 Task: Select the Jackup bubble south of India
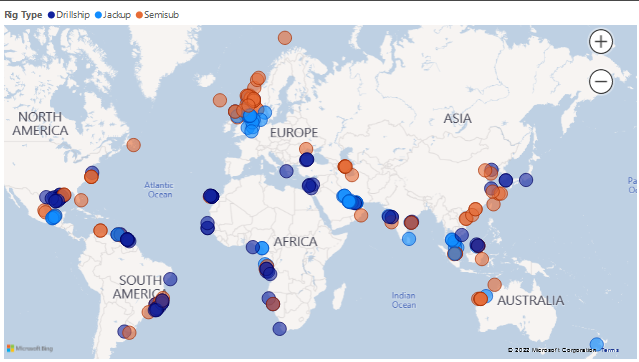tap(409, 239)
